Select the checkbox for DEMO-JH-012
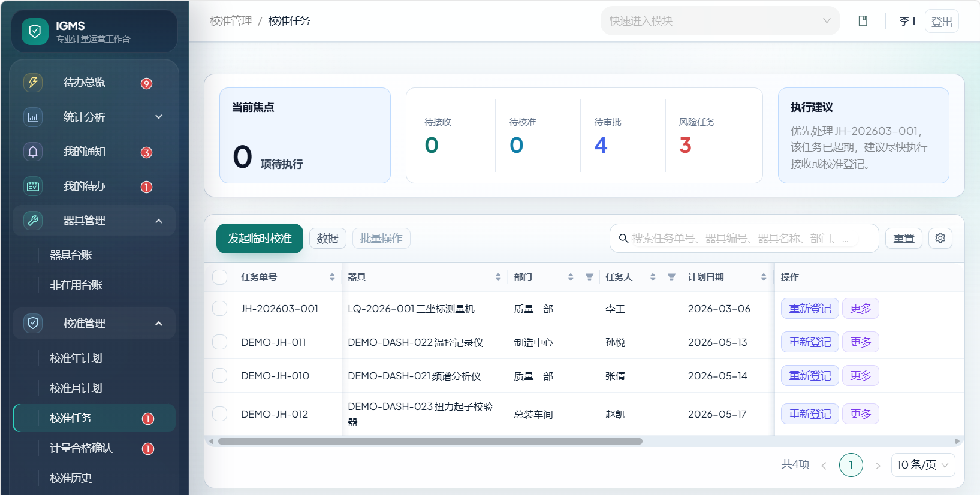 click(220, 413)
